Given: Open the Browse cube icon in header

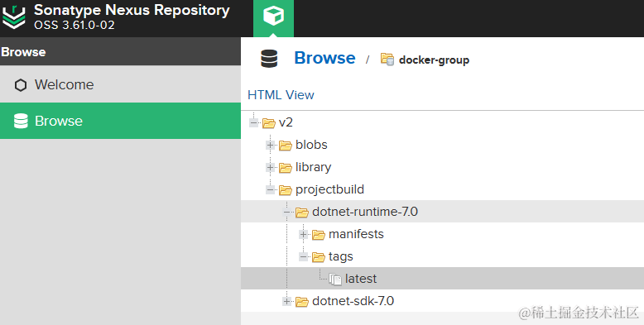Looking at the screenshot, I should [273, 17].
